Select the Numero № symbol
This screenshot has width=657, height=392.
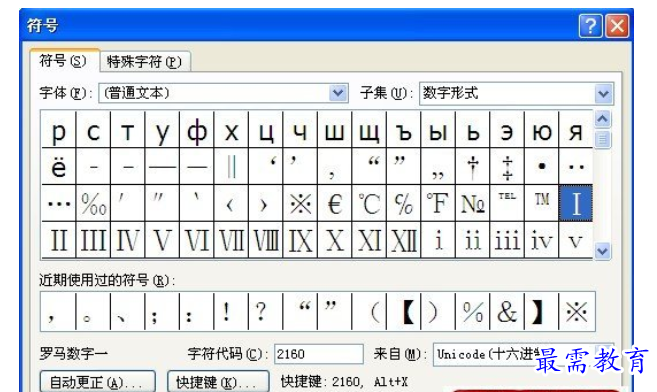[x=473, y=204]
